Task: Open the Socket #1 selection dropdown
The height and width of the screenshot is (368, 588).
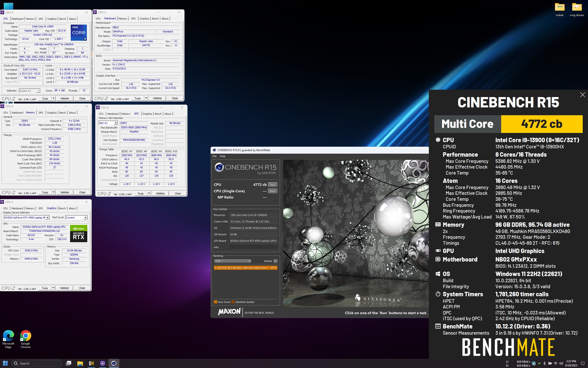Action: pos(38,91)
